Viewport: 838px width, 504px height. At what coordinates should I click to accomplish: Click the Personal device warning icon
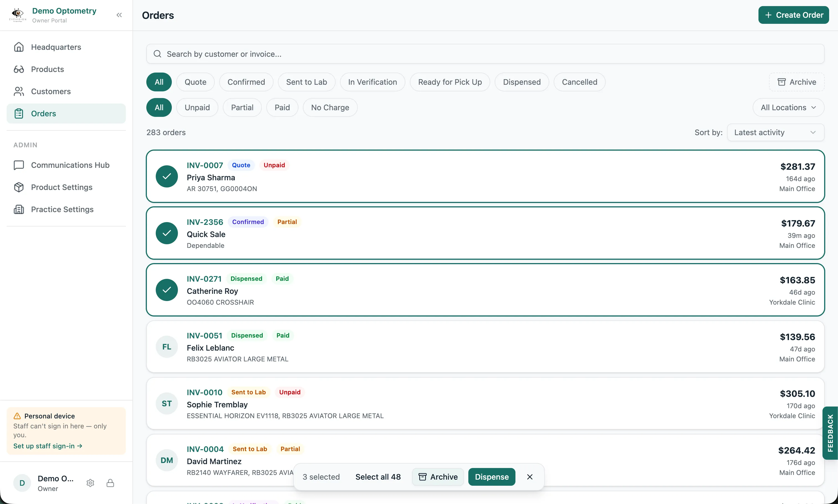(17, 416)
